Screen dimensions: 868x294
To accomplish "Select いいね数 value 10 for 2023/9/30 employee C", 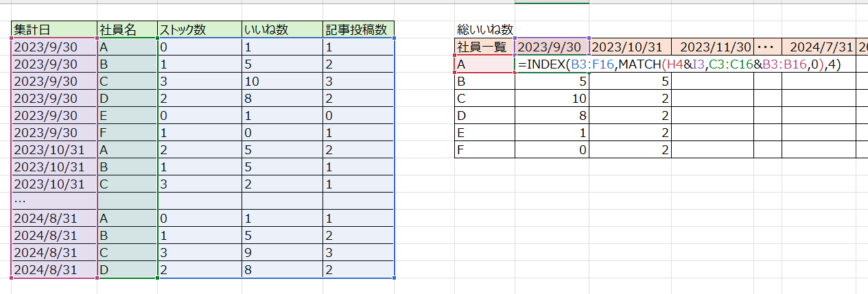I will pyautogui.click(x=282, y=82).
